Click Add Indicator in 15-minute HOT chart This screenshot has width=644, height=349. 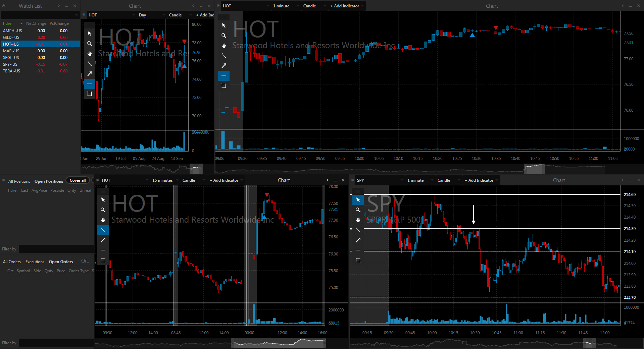226,180
